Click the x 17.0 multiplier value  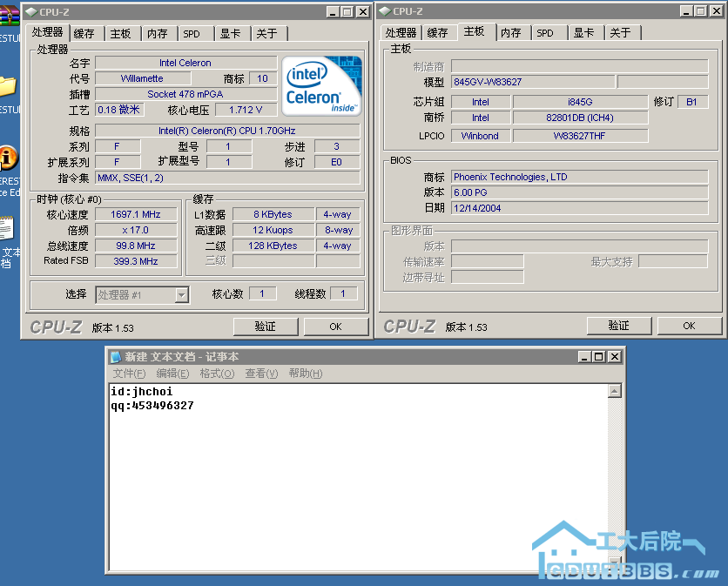(x=136, y=231)
